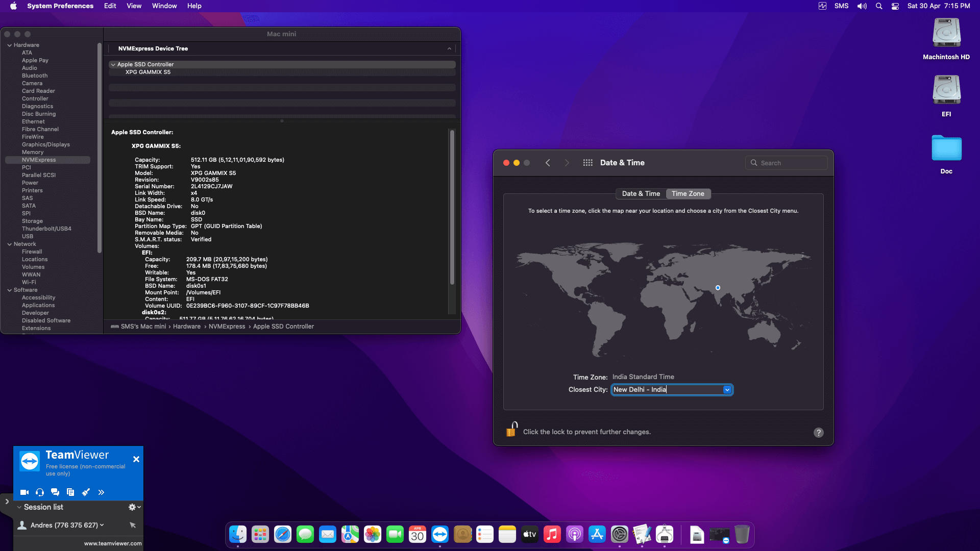This screenshot has width=980, height=551.
Task: Go forward in System Preferences
Action: 567,163
